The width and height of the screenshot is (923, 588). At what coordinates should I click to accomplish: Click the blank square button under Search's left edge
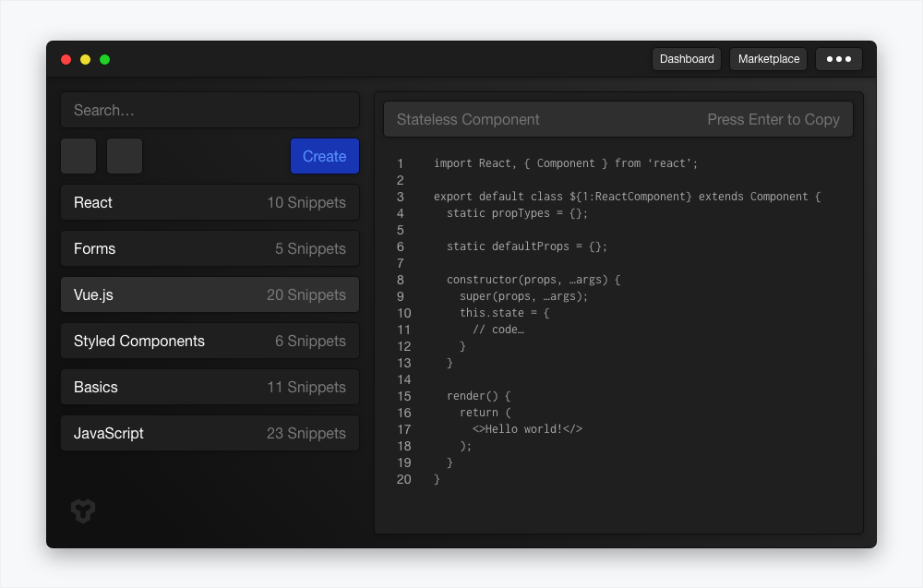tap(78, 156)
